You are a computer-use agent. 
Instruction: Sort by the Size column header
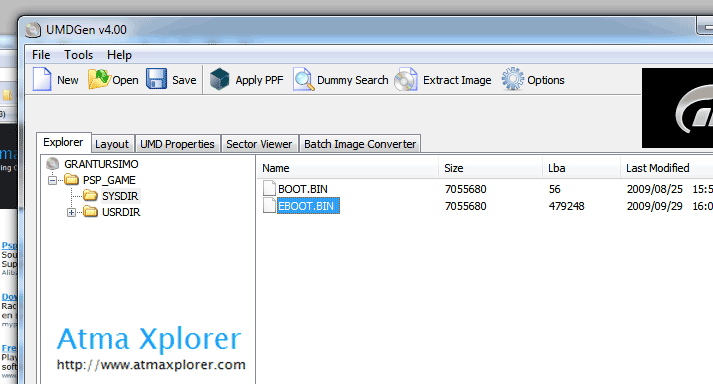click(491, 168)
